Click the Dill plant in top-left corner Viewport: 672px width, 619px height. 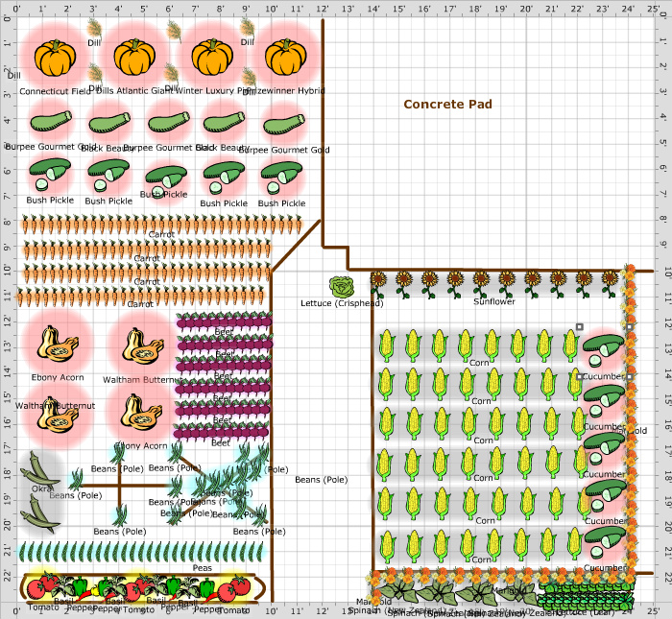[95, 28]
